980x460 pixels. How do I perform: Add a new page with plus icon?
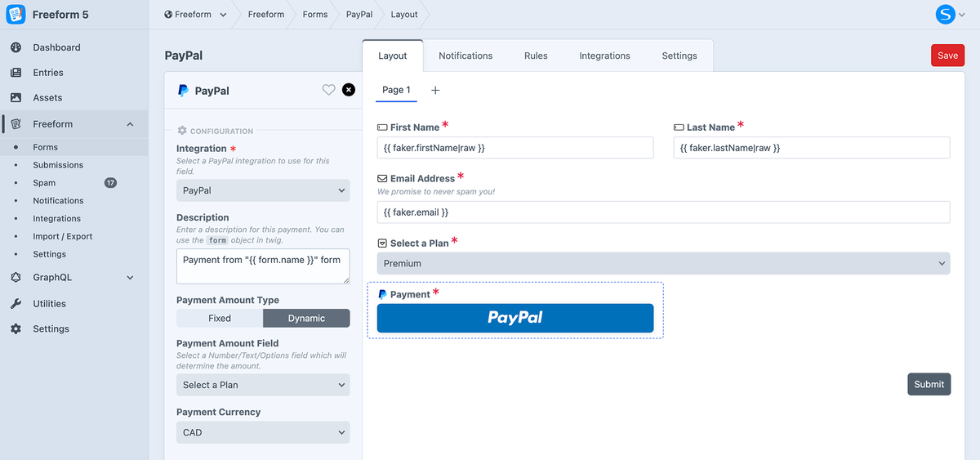435,90
